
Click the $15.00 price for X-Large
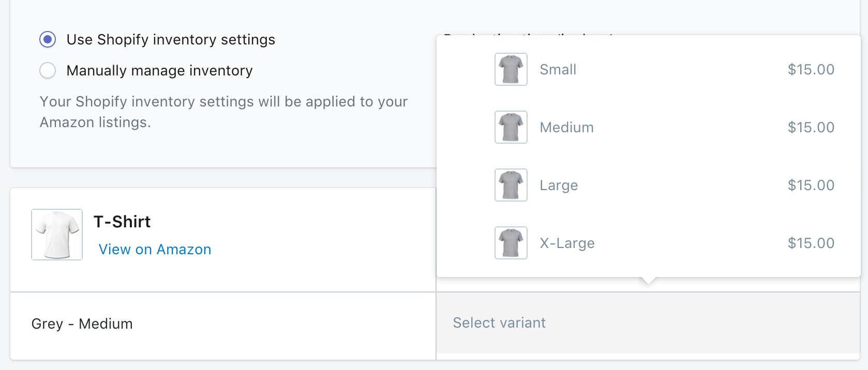[811, 243]
